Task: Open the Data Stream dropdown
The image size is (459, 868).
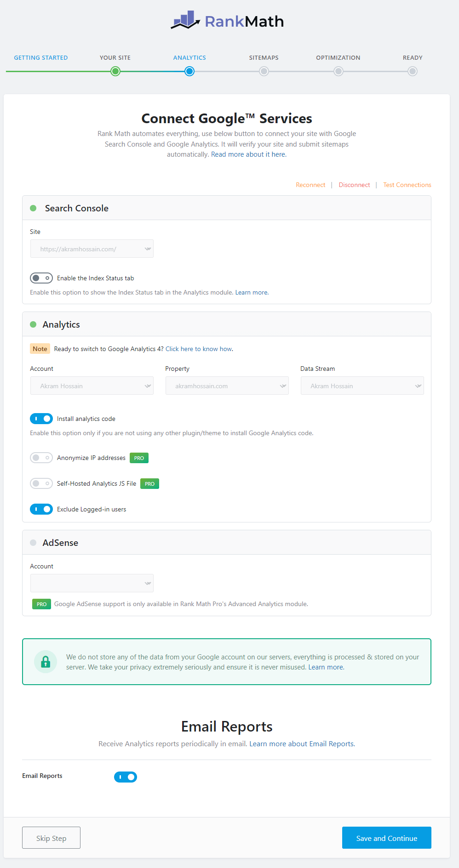Action: [x=362, y=386]
